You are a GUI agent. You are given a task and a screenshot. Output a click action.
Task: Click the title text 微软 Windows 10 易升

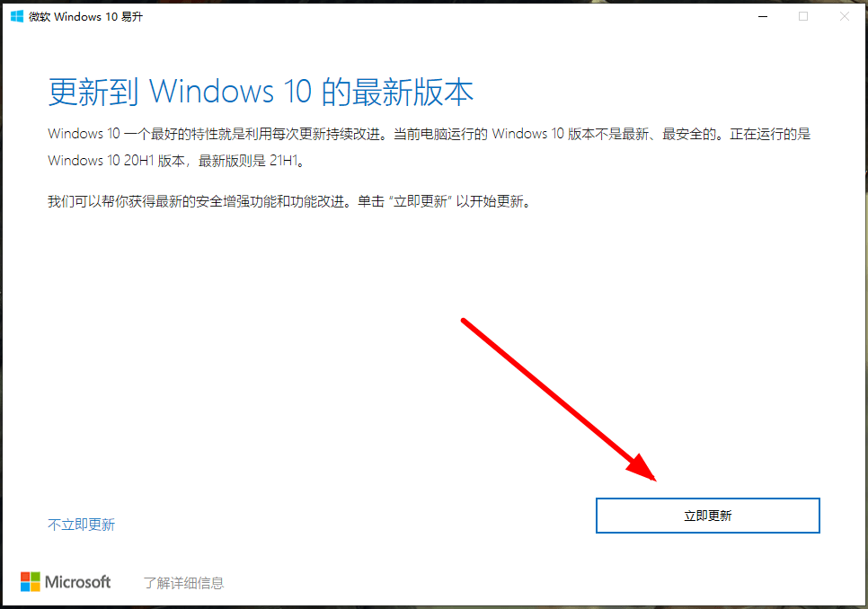(85, 16)
